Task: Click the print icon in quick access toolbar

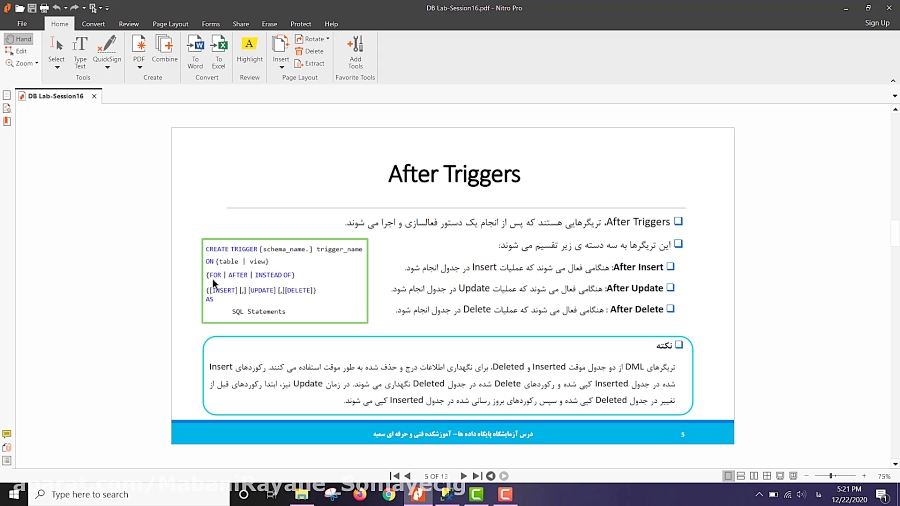Action: pyautogui.click(x=43, y=8)
